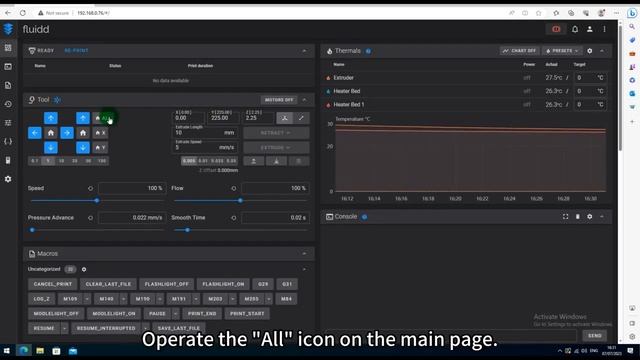Viewport: 640px width, 360px height.
Task: Open the RESUME macro dropdown arrow
Action: click(x=64, y=328)
